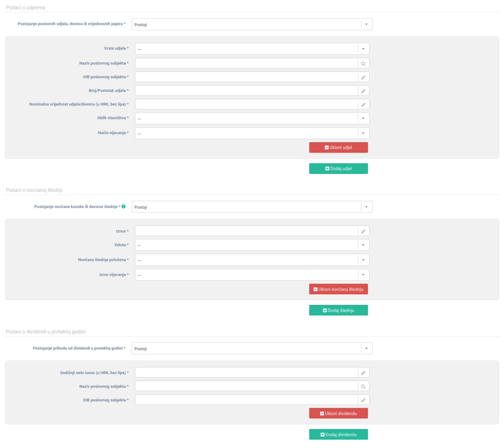504x448 pixels.
Task: Click pencil icon in shares OIB field
Action: [363, 77]
